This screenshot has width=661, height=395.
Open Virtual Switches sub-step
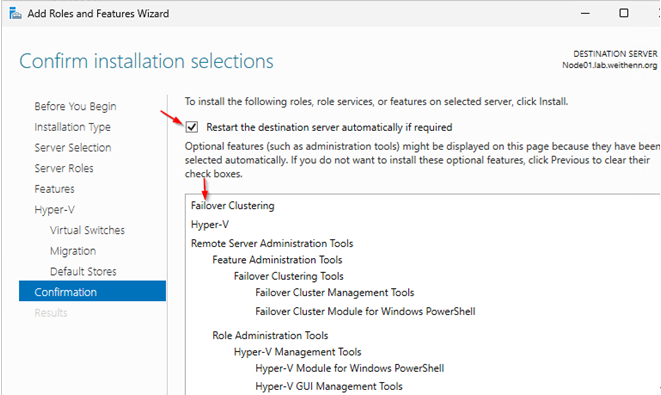point(87,230)
